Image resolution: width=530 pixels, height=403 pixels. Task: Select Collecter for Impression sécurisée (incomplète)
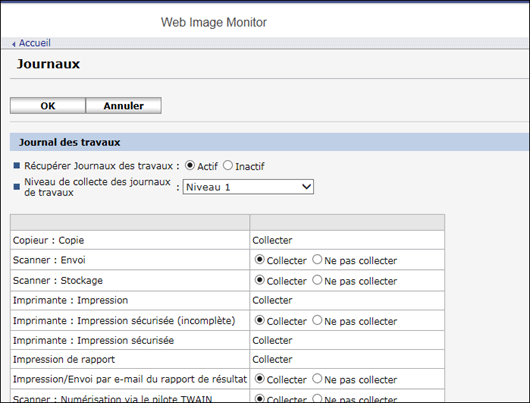click(259, 320)
